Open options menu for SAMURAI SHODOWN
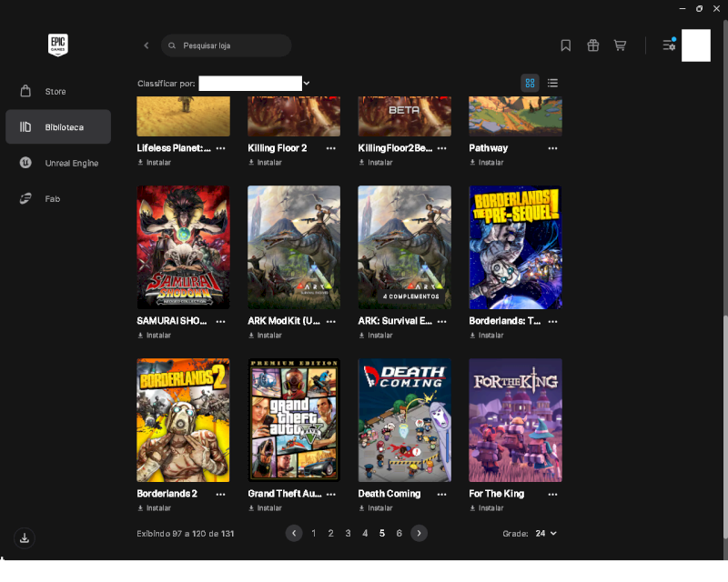The image size is (728, 582). (220, 321)
